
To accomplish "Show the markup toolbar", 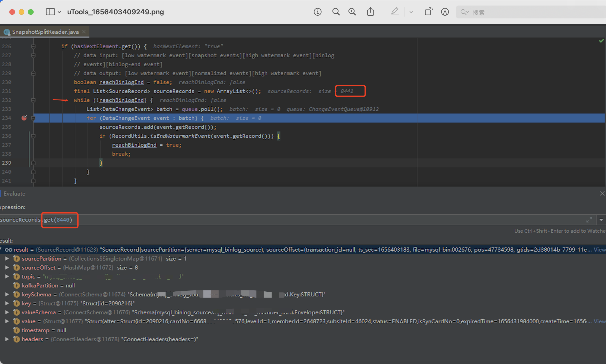I will click(x=445, y=12).
